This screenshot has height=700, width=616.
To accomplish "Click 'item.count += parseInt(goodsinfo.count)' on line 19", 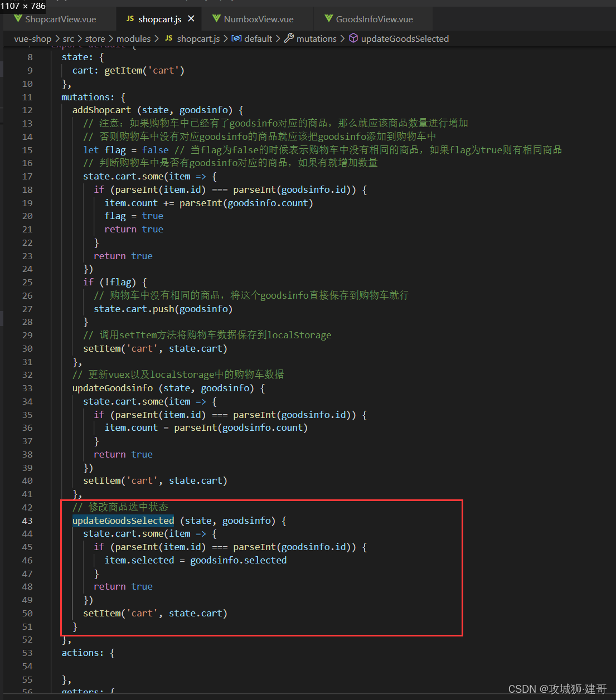I will click(209, 203).
